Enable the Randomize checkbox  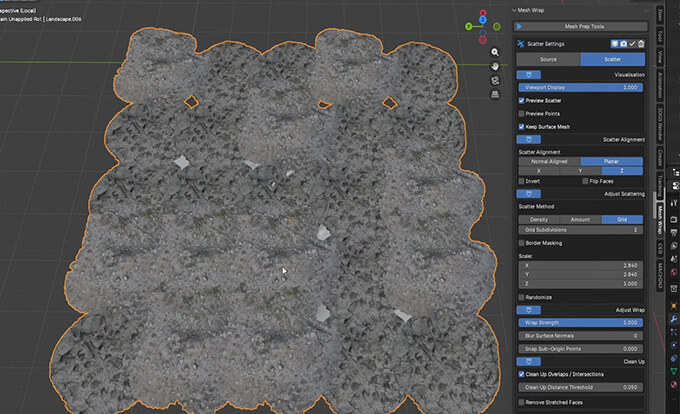521,297
